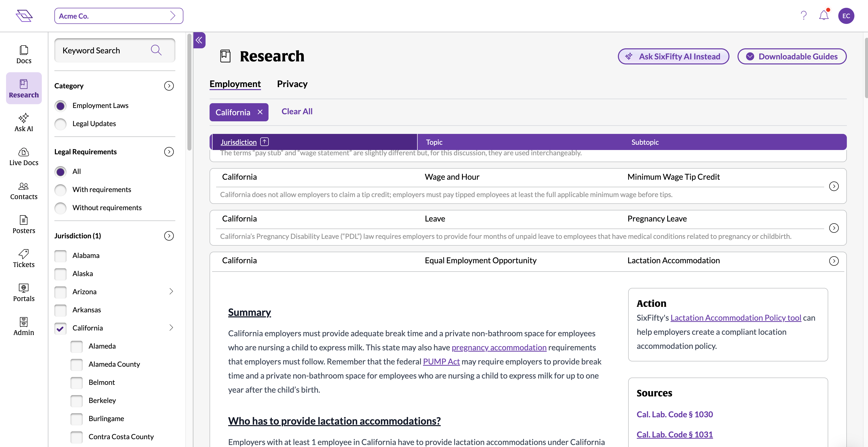The height and width of the screenshot is (447, 868).
Task: Click the help question mark icon
Action: click(x=804, y=16)
